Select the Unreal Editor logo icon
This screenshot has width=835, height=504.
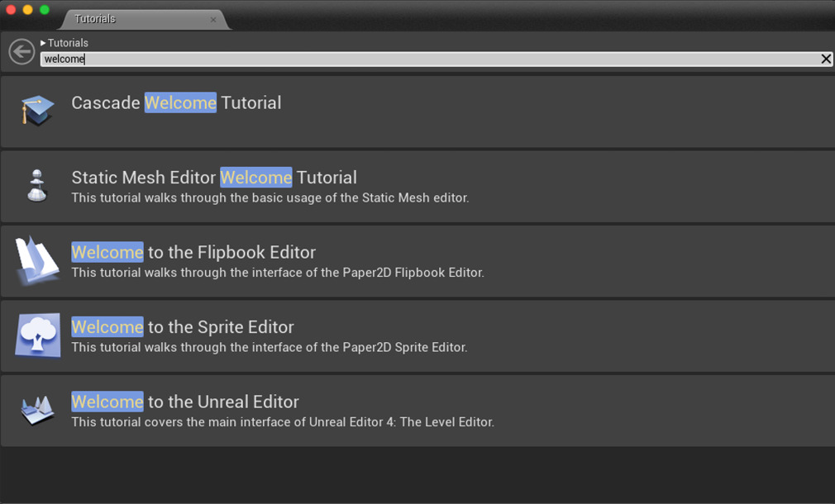point(36,408)
